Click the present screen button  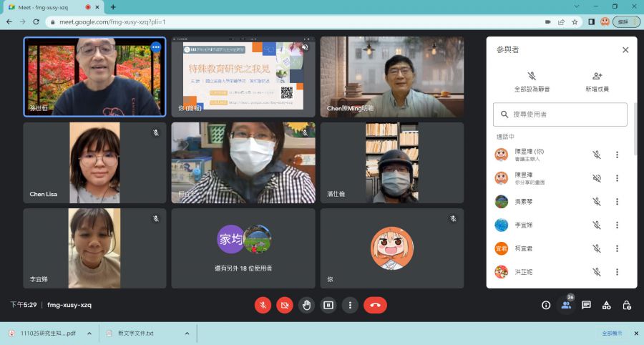pos(328,305)
